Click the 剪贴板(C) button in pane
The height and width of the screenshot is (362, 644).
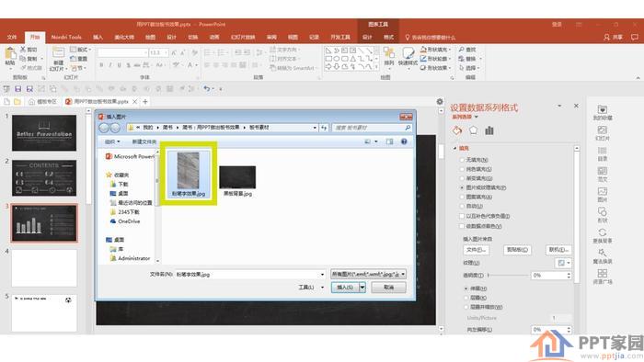pos(517,250)
